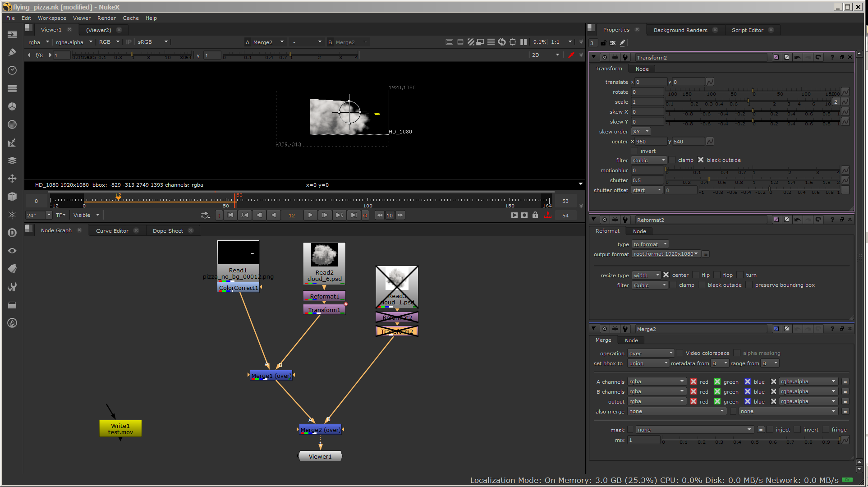Open the skew order dropdown in Transform2
Image resolution: width=868 pixels, height=487 pixels.
point(640,131)
